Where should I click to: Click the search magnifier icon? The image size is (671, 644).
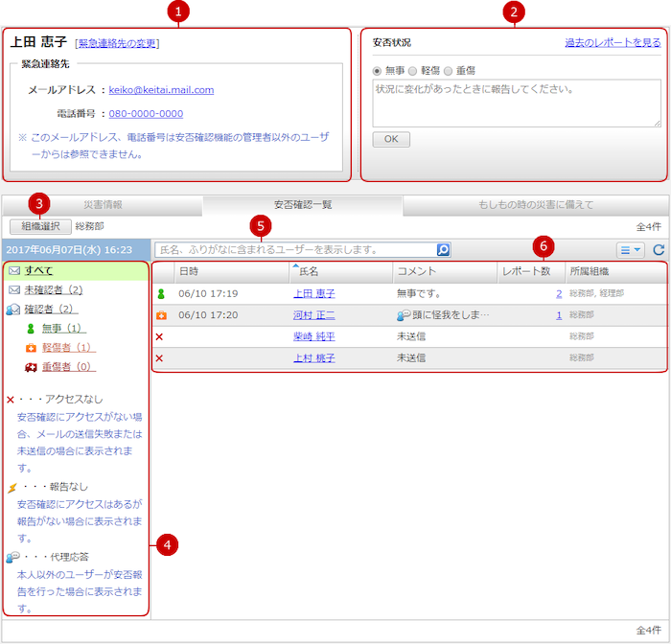pyautogui.click(x=443, y=250)
